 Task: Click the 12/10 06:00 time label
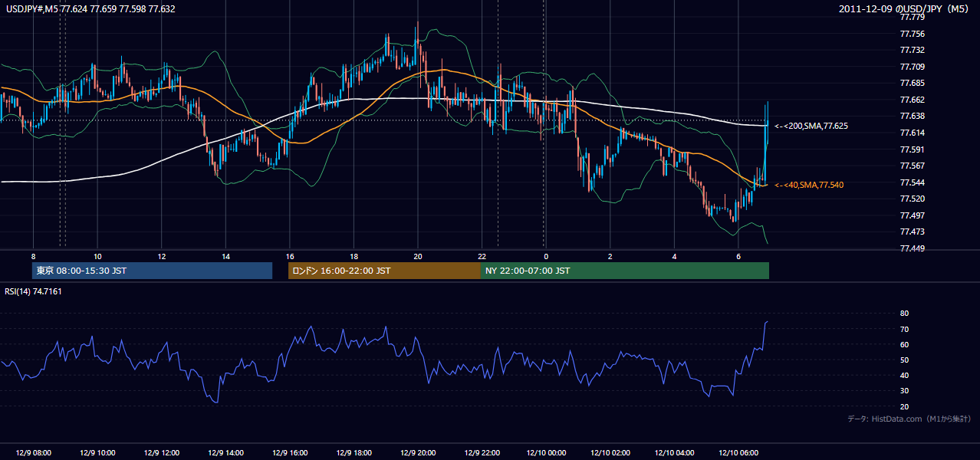(x=738, y=453)
